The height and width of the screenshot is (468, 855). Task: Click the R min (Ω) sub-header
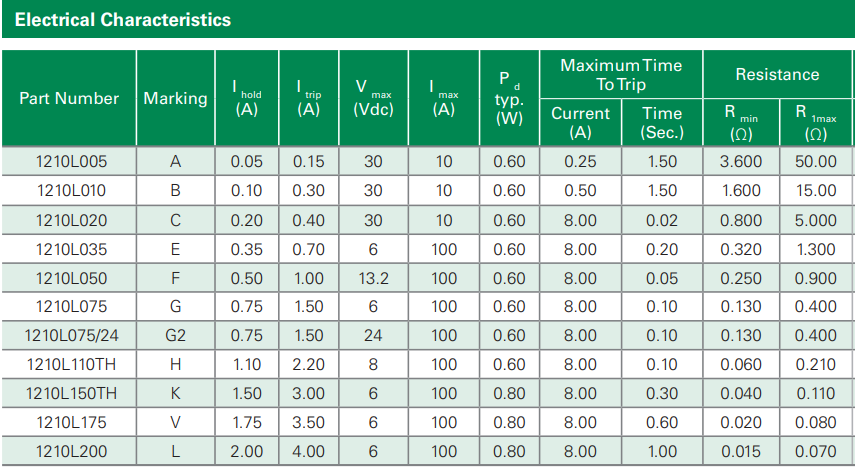click(x=741, y=123)
